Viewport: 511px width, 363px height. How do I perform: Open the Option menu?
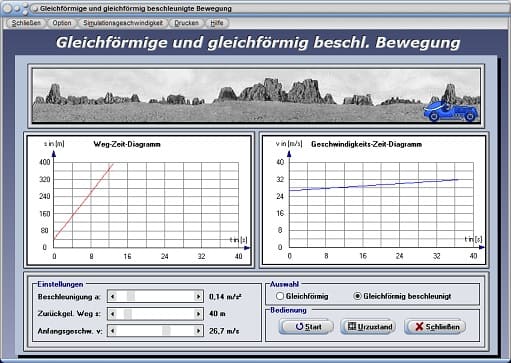click(x=62, y=23)
